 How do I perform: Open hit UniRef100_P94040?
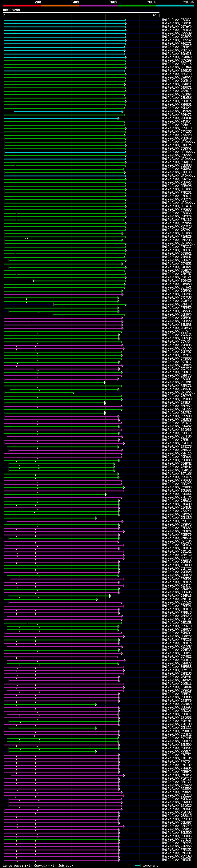coord(177,57)
